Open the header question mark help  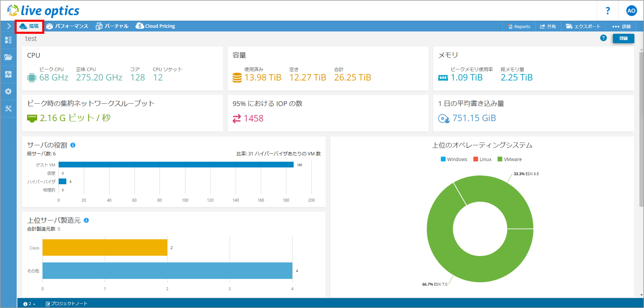608,11
